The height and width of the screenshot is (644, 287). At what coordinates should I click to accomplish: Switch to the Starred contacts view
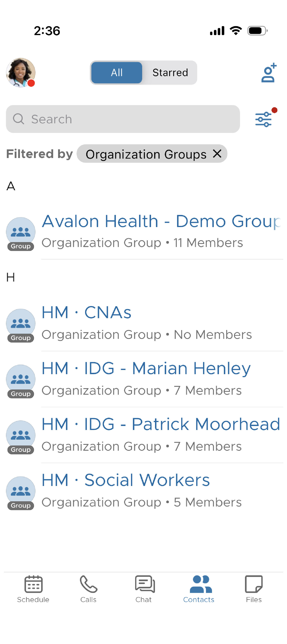[170, 73]
